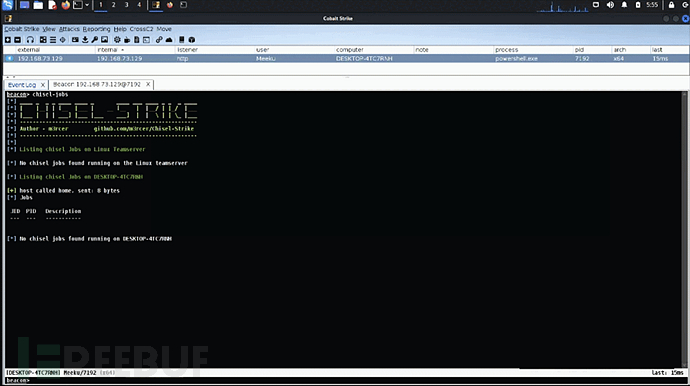This screenshot has width=690, height=386.
Task: Click the Disconnect from team server icon
Action: [x=18, y=40]
